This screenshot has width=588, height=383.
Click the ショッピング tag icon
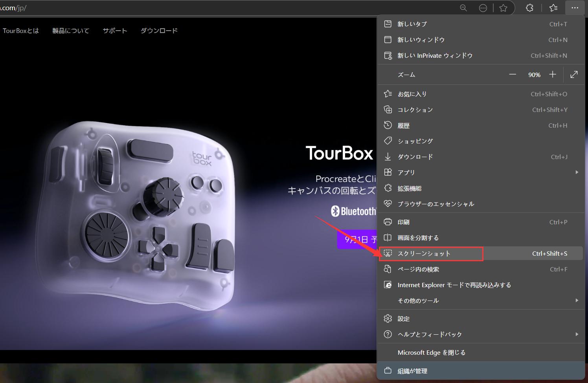pos(388,141)
